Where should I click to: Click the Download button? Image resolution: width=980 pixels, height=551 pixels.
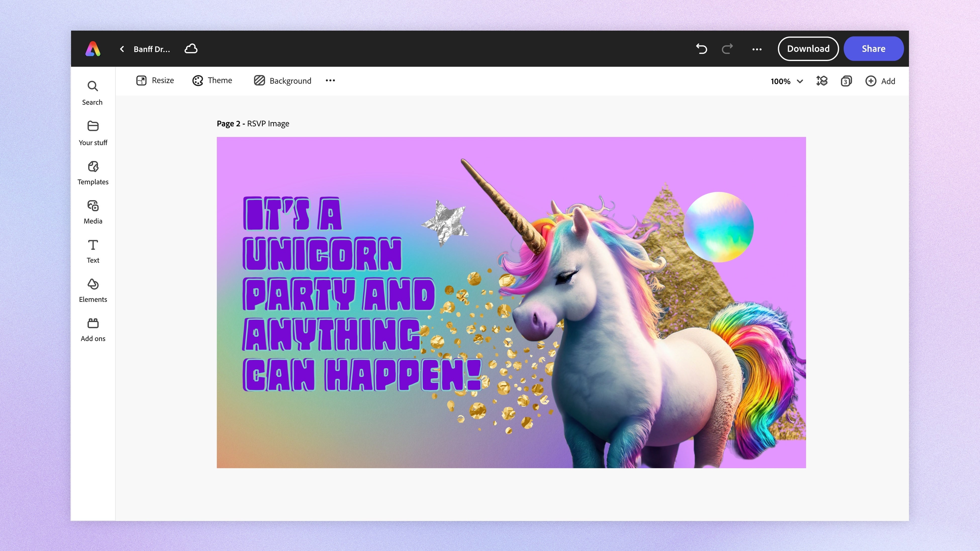(808, 49)
